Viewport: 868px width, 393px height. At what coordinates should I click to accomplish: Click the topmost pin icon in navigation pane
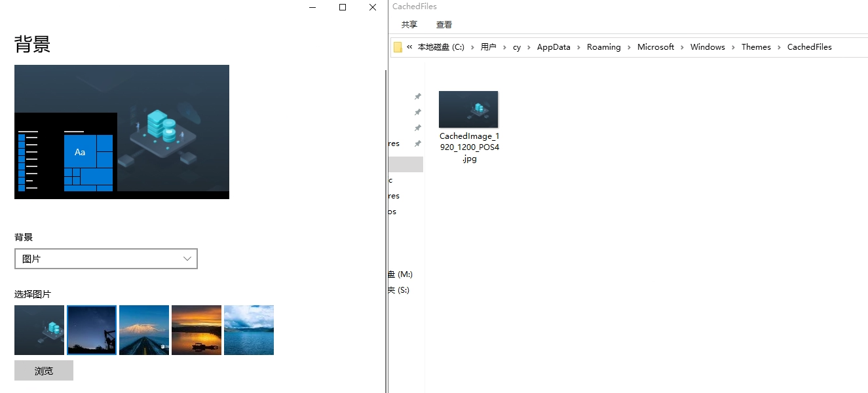[417, 96]
